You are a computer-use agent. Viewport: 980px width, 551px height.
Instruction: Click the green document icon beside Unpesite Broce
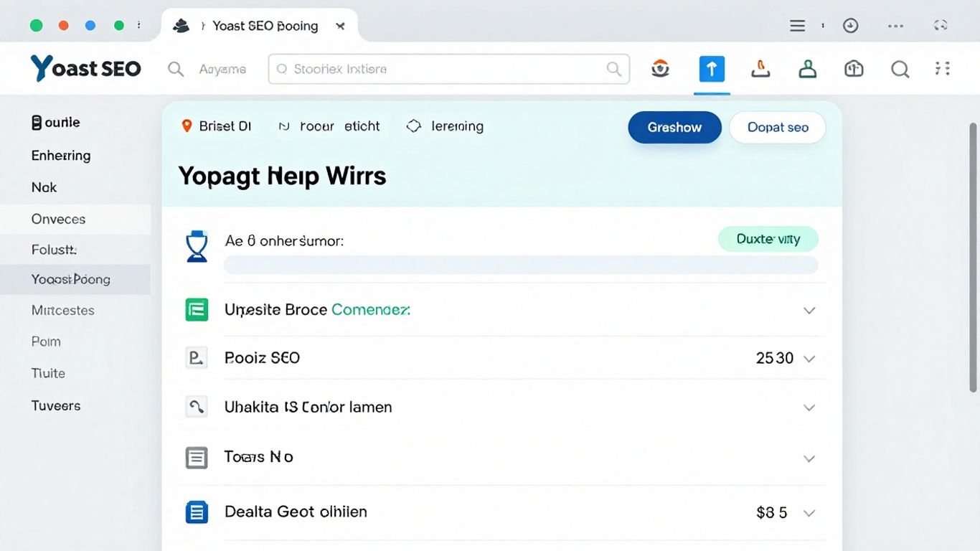pyautogui.click(x=197, y=310)
